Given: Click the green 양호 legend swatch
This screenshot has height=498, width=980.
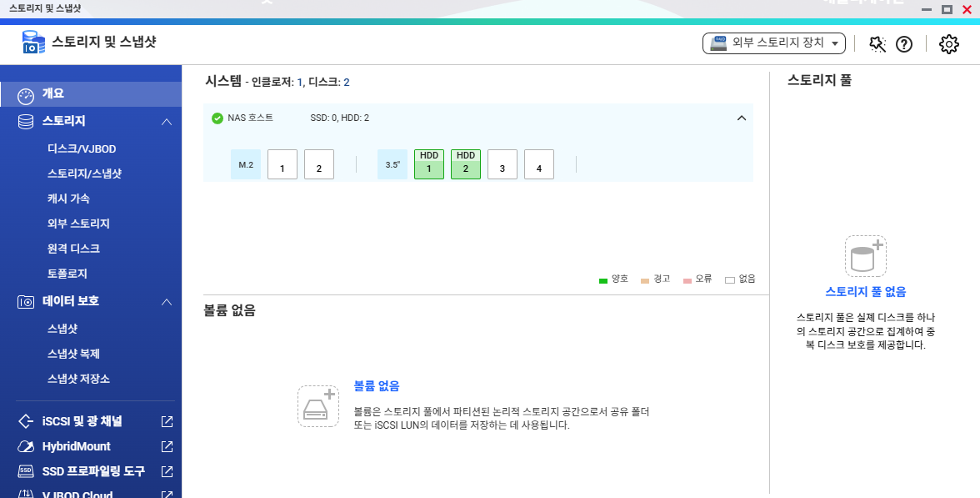Looking at the screenshot, I should pyautogui.click(x=603, y=281).
